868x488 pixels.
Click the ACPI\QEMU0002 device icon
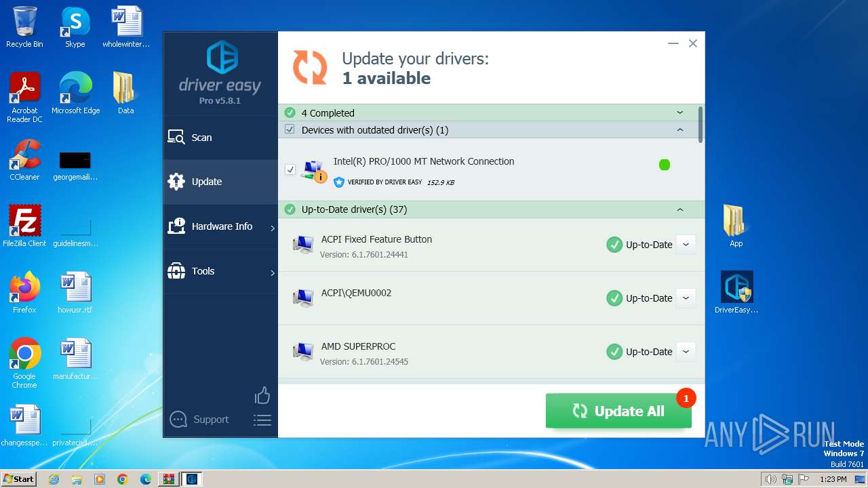coord(302,298)
